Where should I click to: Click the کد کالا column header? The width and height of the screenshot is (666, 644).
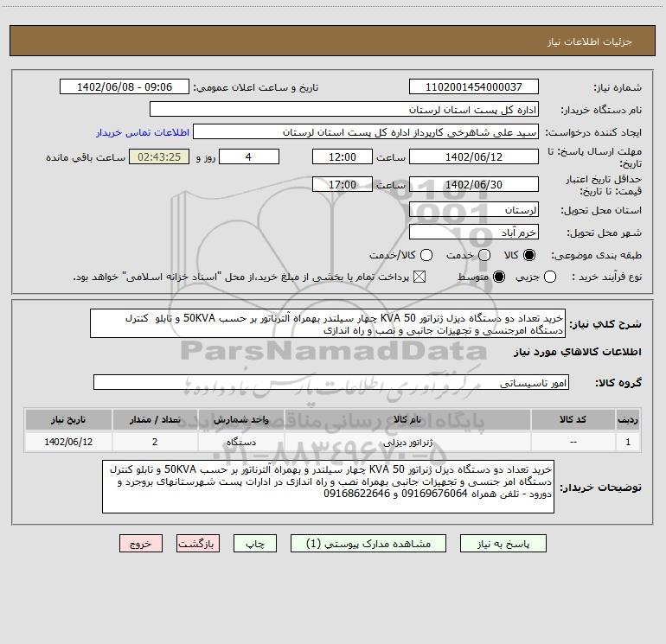[x=573, y=419]
